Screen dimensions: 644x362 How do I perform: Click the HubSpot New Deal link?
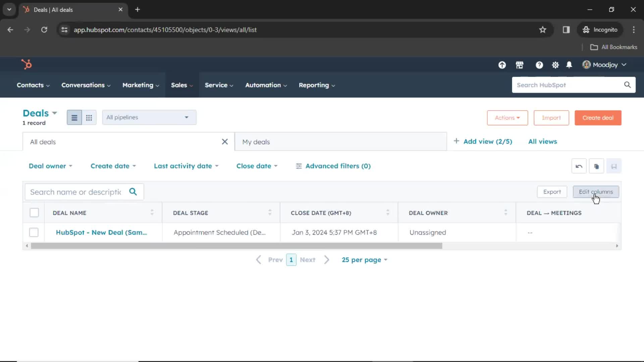(101, 232)
